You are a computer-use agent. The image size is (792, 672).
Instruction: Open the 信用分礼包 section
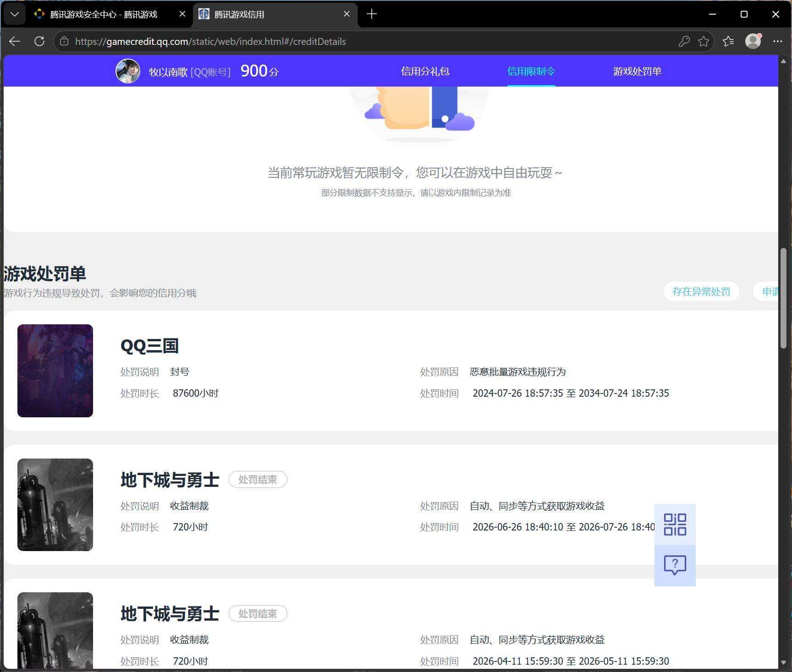point(425,71)
